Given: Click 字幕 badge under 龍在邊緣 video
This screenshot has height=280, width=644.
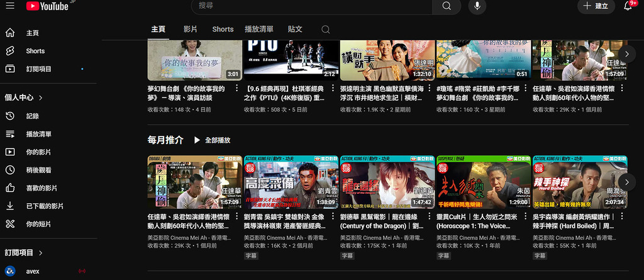Looking at the screenshot, I should click(347, 255).
